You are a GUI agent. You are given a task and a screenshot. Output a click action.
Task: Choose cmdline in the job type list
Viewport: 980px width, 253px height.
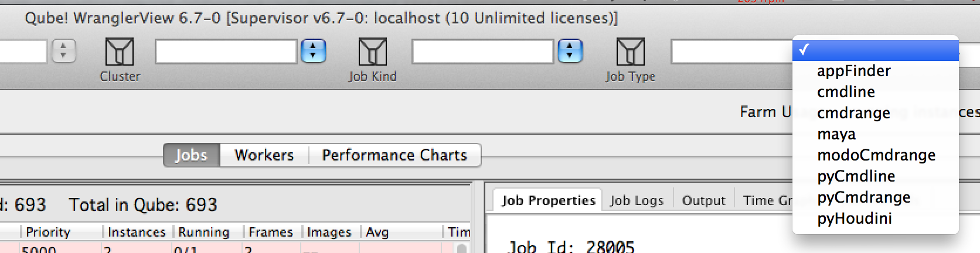click(846, 92)
